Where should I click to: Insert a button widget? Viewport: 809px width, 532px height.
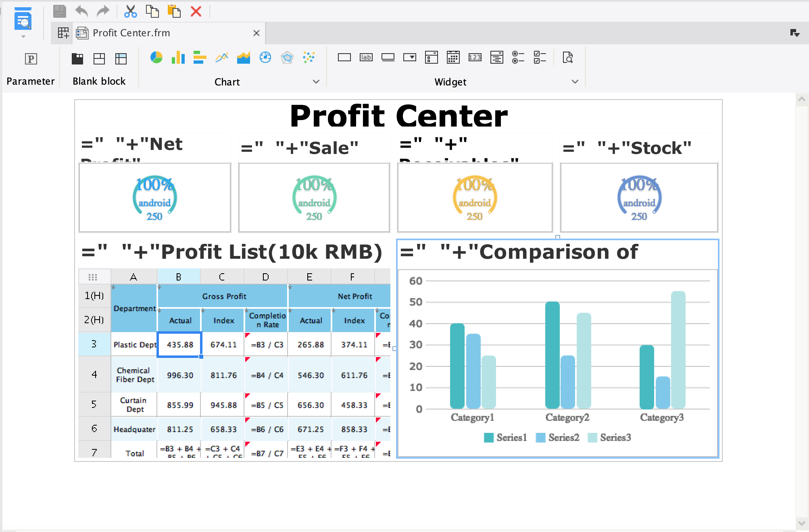[x=388, y=58]
